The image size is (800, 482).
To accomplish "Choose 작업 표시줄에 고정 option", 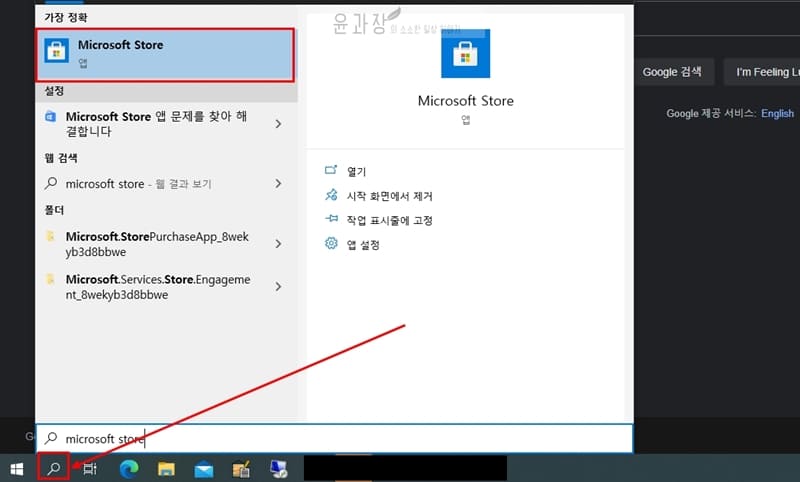I will 389,220.
